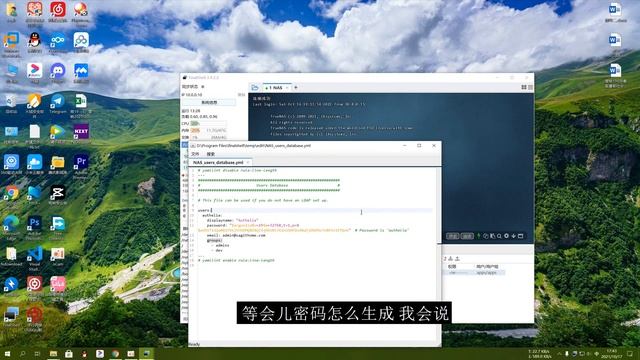Open Task View on the taskbar
The width and height of the screenshot is (640, 360).
[x=37, y=353]
